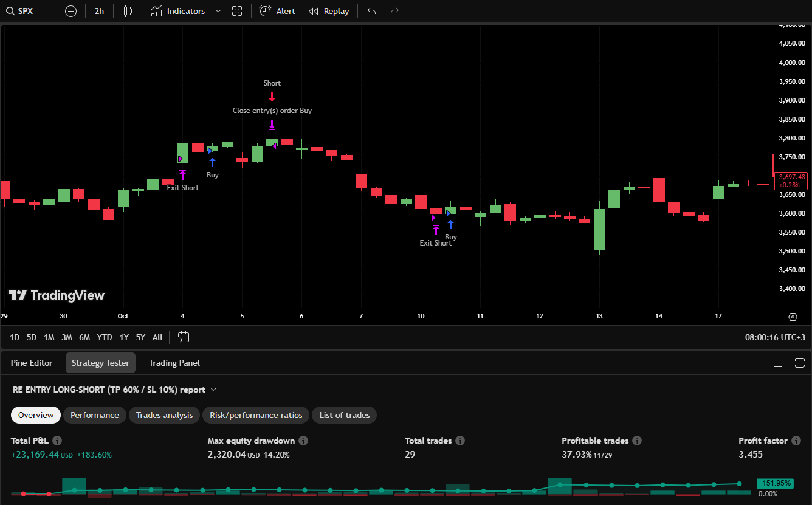Select the 1Y time range
Viewport: 812px width, 505px height.
click(124, 337)
